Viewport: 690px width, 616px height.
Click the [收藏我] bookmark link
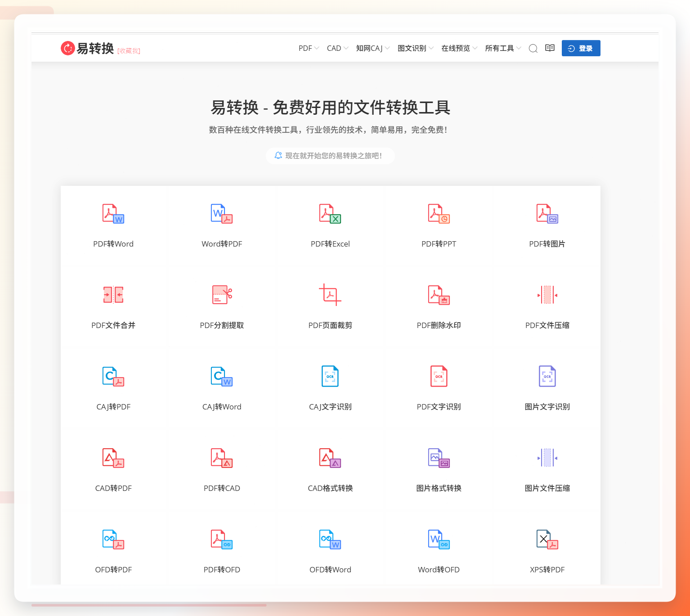[x=129, y=51]
